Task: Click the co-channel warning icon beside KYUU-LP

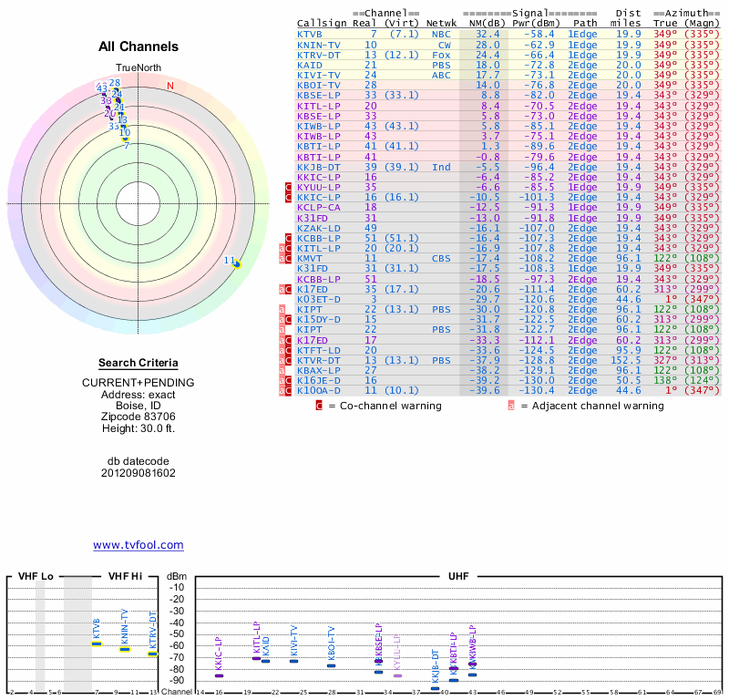Action: (x=289, y=187)
